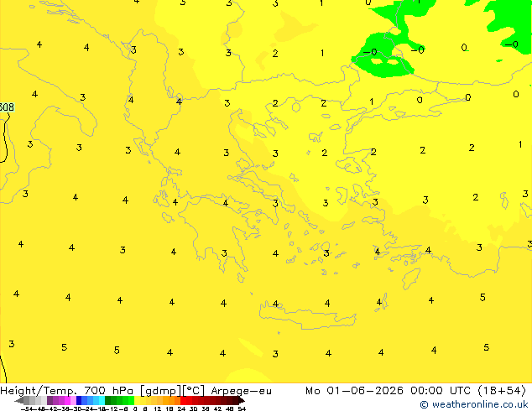This screenshot has width=532, height=411.
Task: Pick the magenta swatch in temperature legend
Action: (x=67, y=400)
